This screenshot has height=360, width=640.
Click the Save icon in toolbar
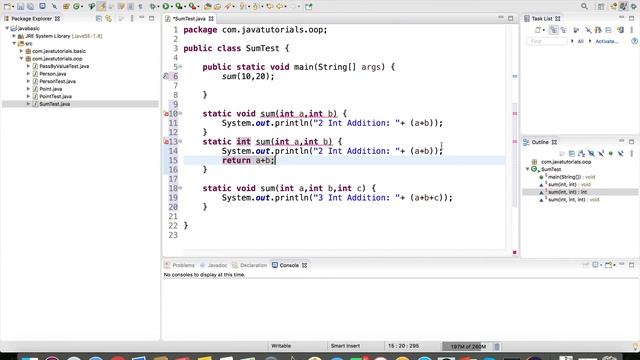tap(20, 6)
